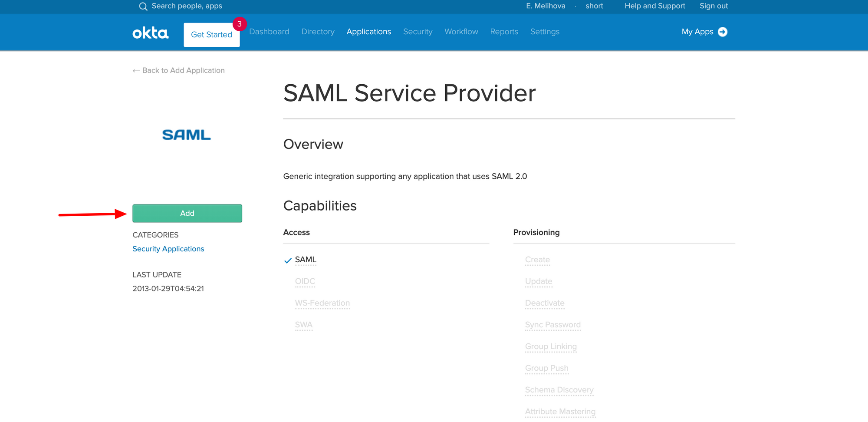This screenshot has width=868, height=422.
Task: Click the Group Linking capability
Action: (551, 346)
